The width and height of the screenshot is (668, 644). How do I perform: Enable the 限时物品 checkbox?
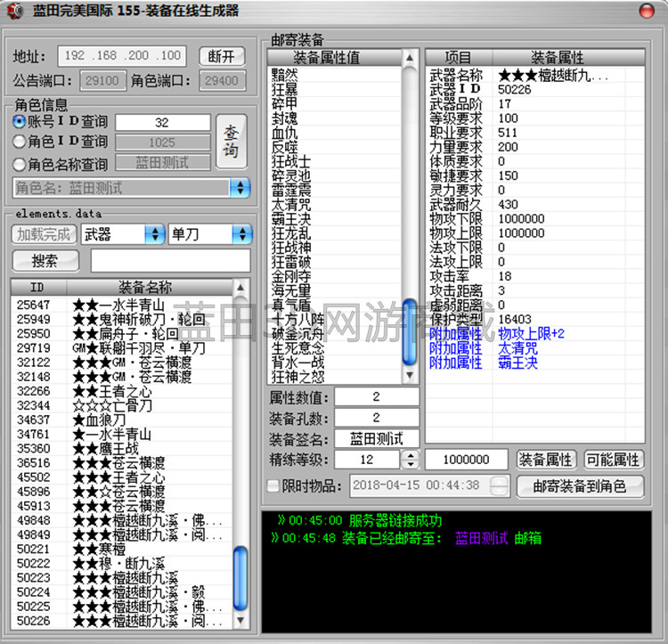point(273,485)
